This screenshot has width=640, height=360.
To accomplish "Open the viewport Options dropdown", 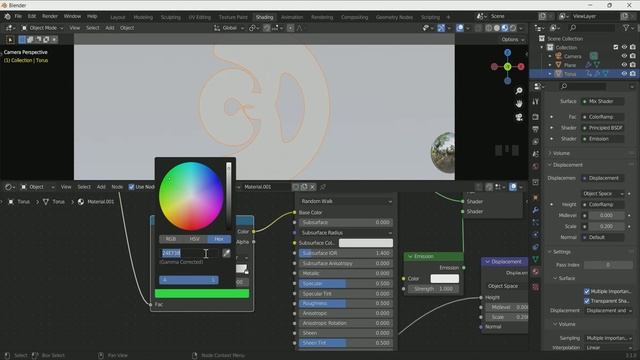I will click(512, 40).
